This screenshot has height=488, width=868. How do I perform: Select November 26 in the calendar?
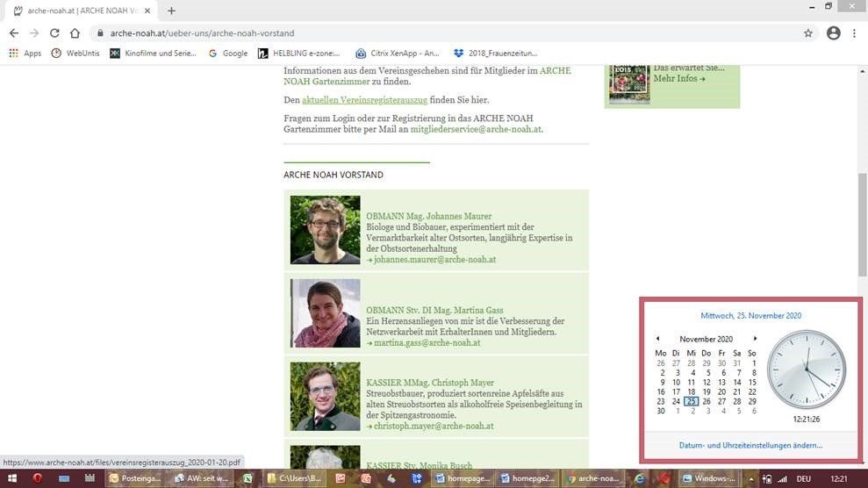click(707, 401)
